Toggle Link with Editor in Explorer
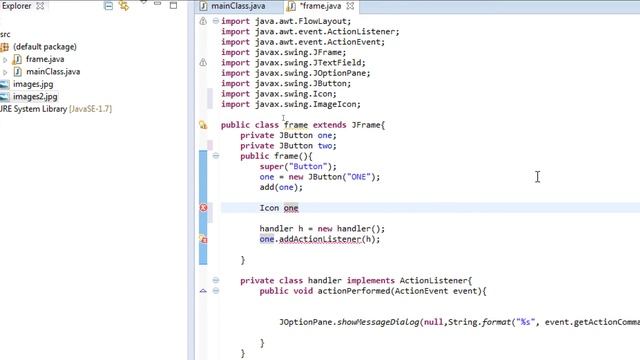The width and height of the screenshot is (640, 360). [x=124, y=6]
